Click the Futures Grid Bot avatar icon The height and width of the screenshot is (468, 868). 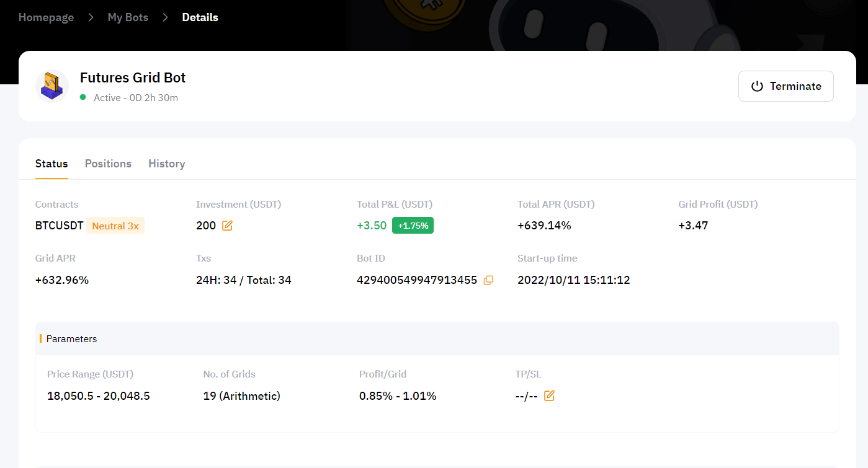point(52,86)
